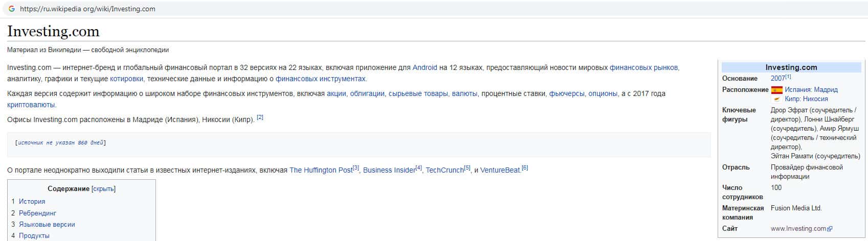Open the 'Business Insider' link
Viewport: 868px width, 241px height.
pyautogui.click(x=389, y=170)
